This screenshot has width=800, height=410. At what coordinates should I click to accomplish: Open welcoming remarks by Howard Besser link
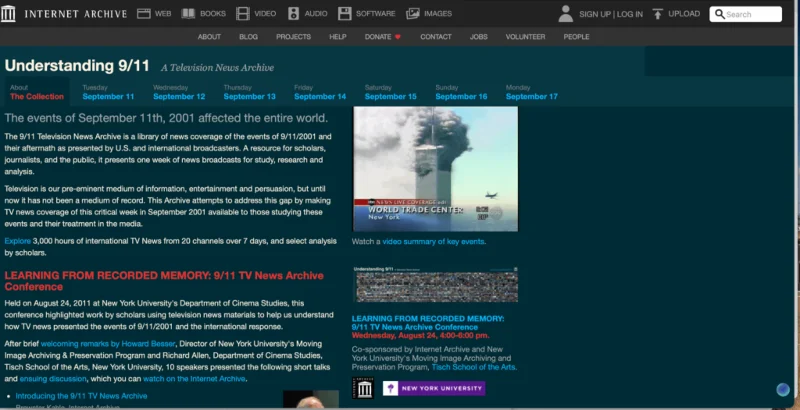108,344
